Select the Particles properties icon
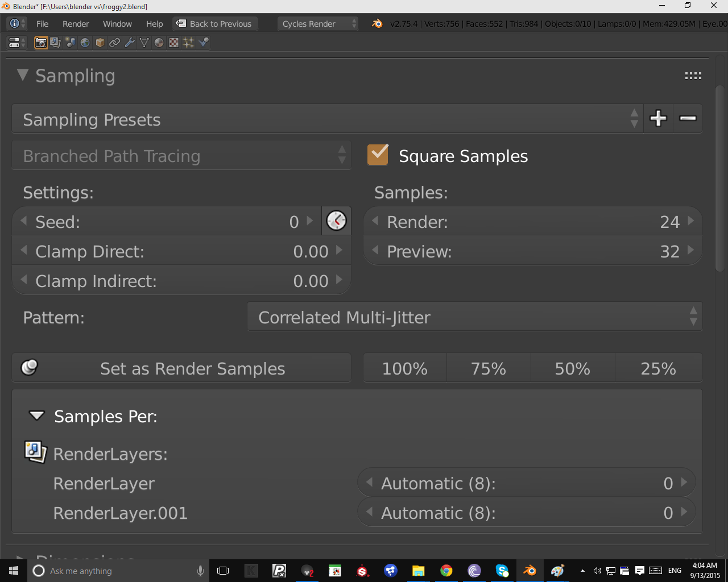Image resolution: width=728 pixels, height=582 pixels. click(188, 43)
